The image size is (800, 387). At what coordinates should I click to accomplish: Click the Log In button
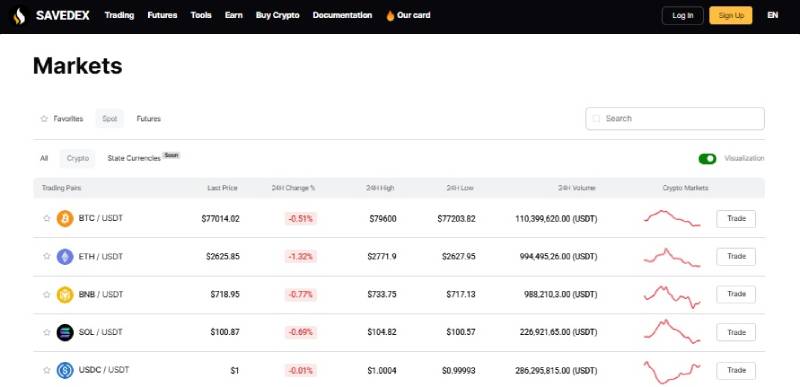click(x=683, y=15)
